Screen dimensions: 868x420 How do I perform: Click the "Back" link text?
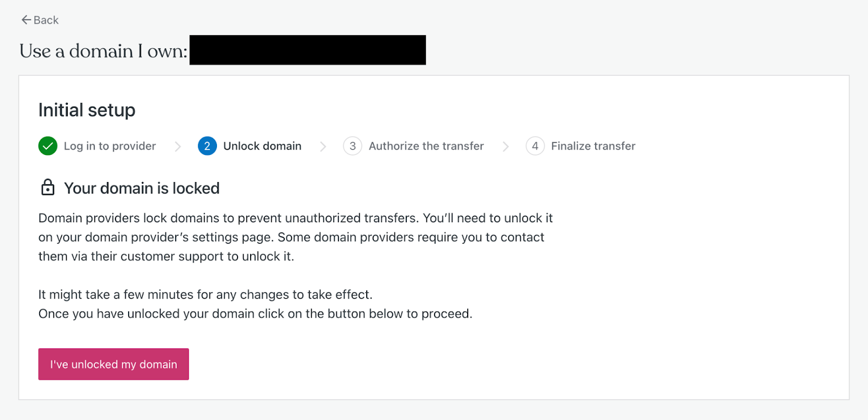(x=46, y=20)
